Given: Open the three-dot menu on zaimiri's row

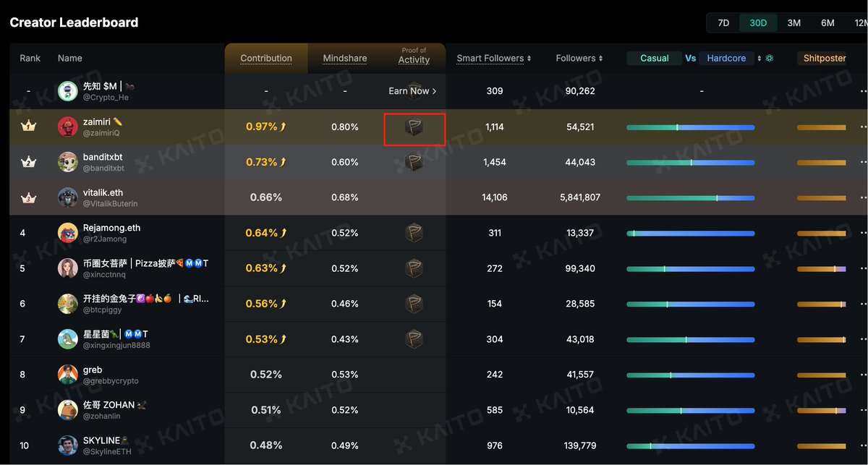Looking at the screenshot, I should coord(863,127).
